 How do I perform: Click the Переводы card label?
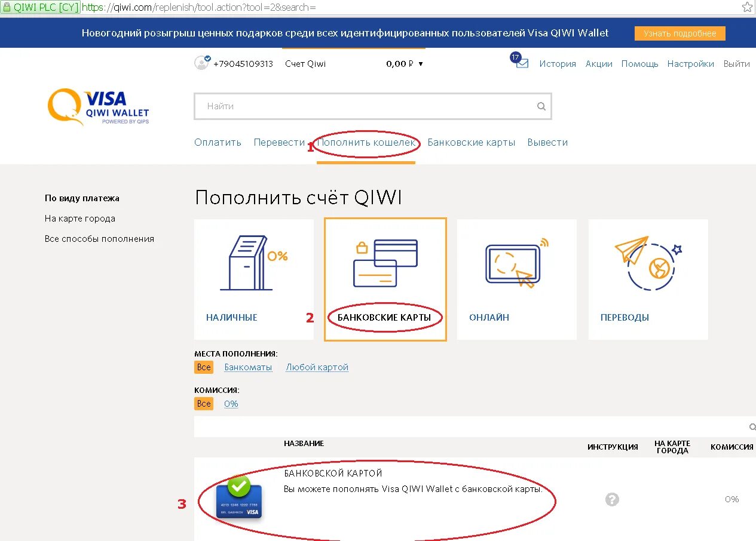[625, 318]
